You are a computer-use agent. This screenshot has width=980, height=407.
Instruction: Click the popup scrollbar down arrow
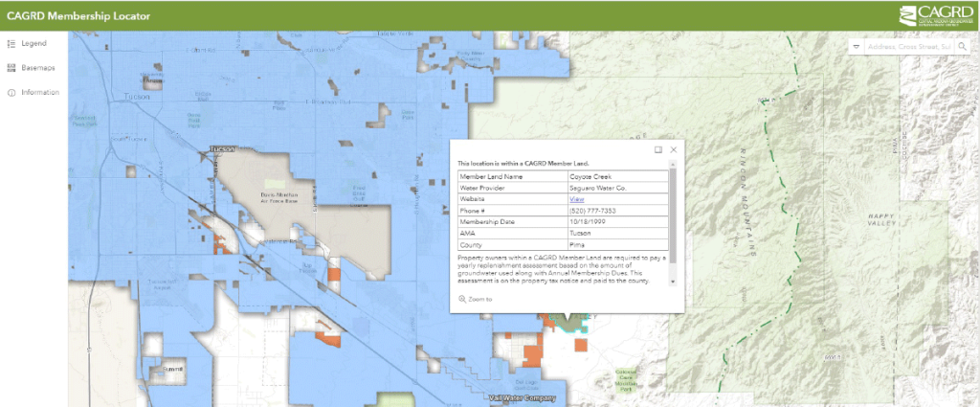tap(673, 282)
